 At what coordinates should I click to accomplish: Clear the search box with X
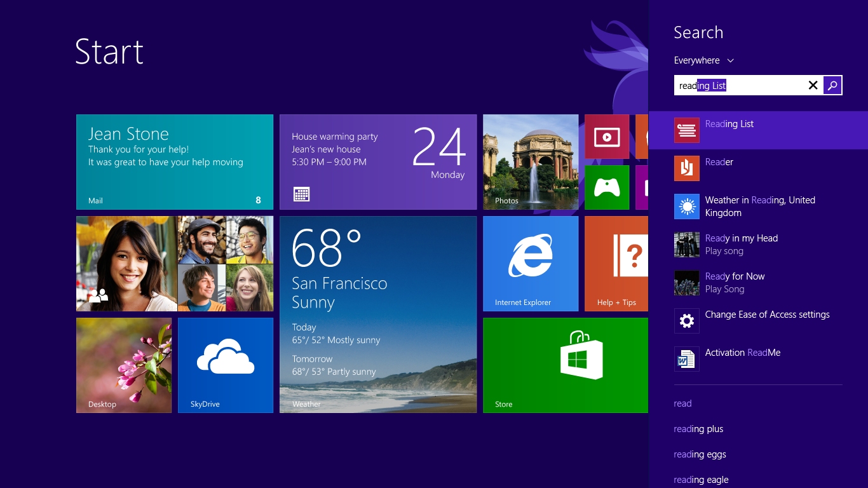(x=813, y=85)
